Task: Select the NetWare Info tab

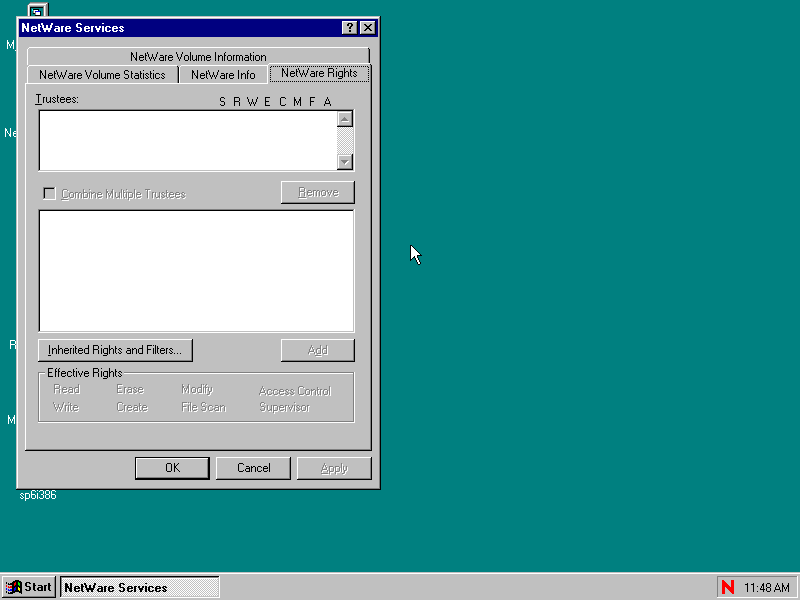Action: 223,74
